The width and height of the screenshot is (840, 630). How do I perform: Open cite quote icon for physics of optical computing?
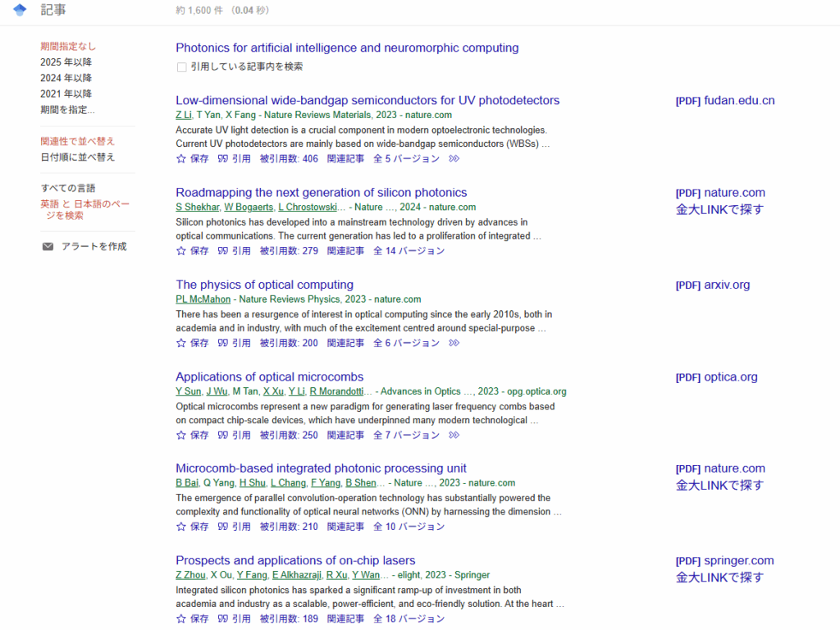pos(223,343)
